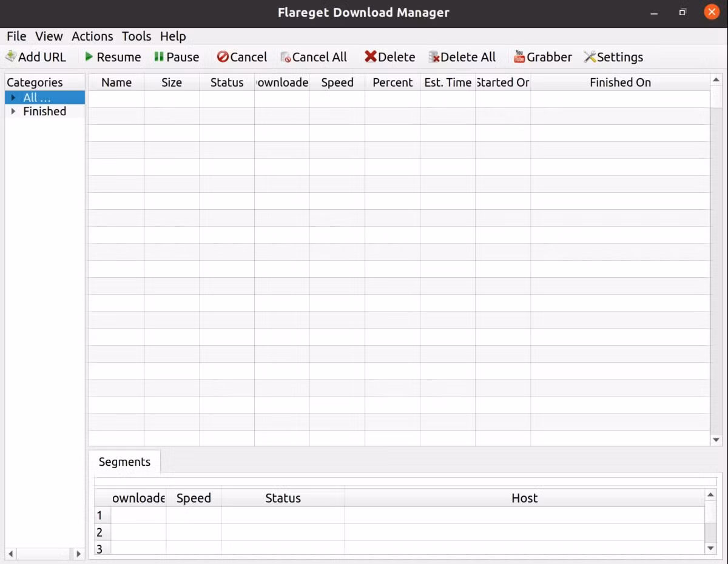
Task: Open Settings from the toolbar
Action: (613, 57)
